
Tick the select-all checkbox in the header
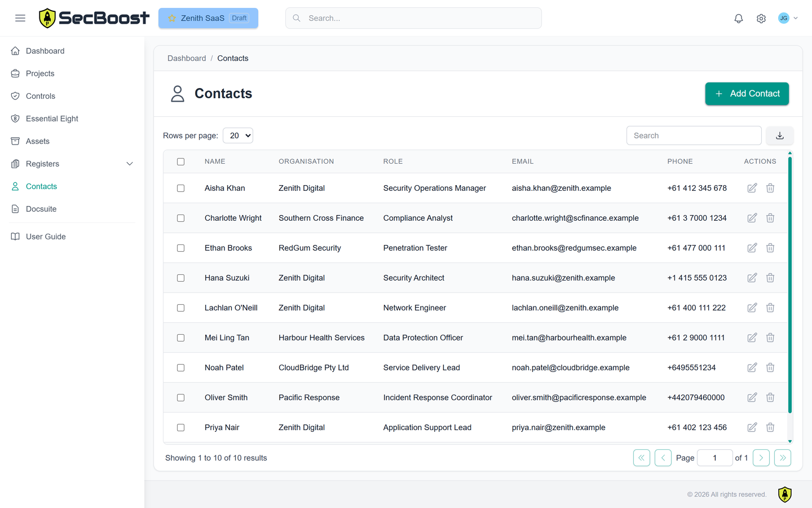click(180, 161)
